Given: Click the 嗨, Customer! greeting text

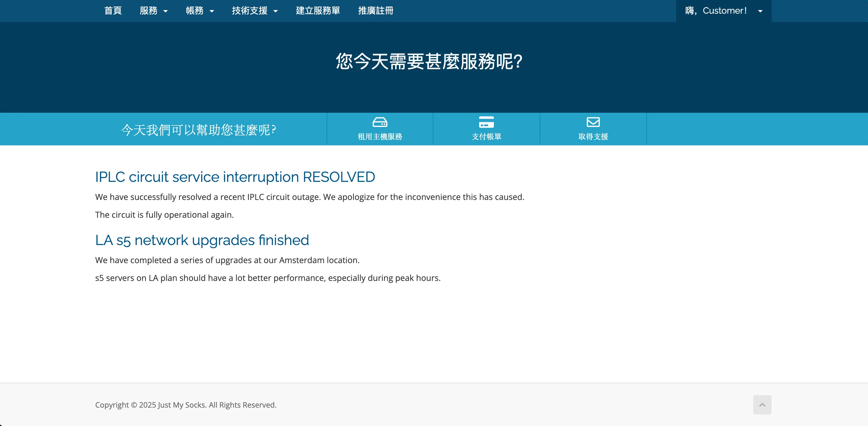Looking at the screenshot, I should (716, 11).
